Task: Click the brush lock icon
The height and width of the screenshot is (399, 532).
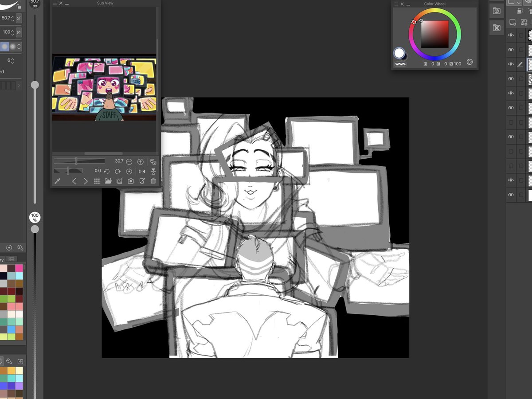Action: (19, 6)
